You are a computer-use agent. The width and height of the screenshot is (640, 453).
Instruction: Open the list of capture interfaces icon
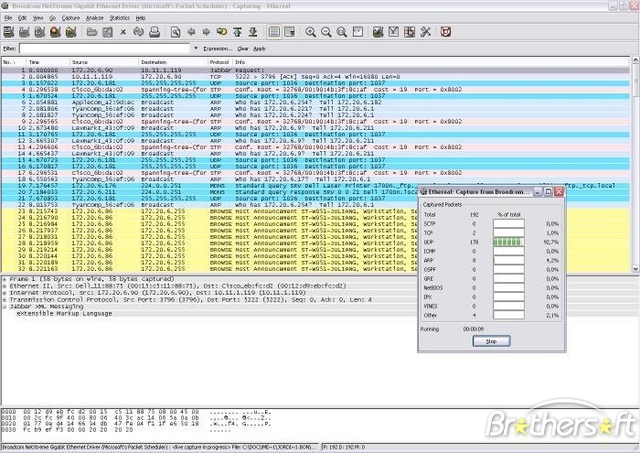coord(9,32)
